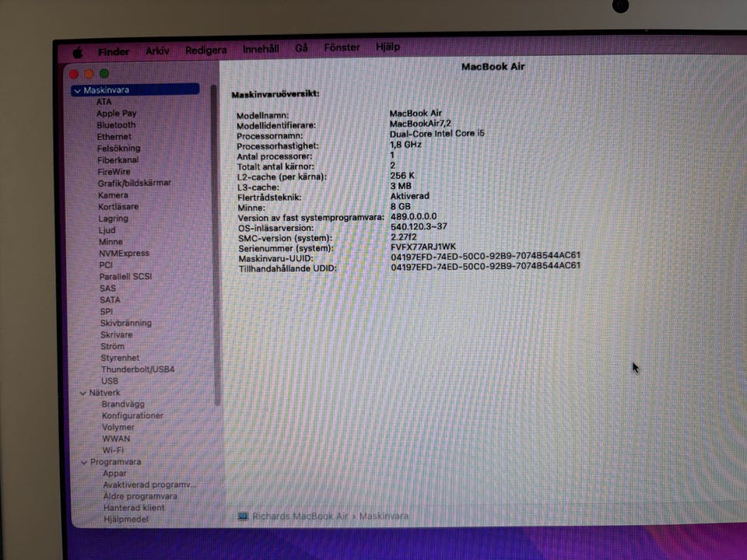Select SAS in the sidebar
The width and height of the screenshot is (747, 560).
coord(107,288)
